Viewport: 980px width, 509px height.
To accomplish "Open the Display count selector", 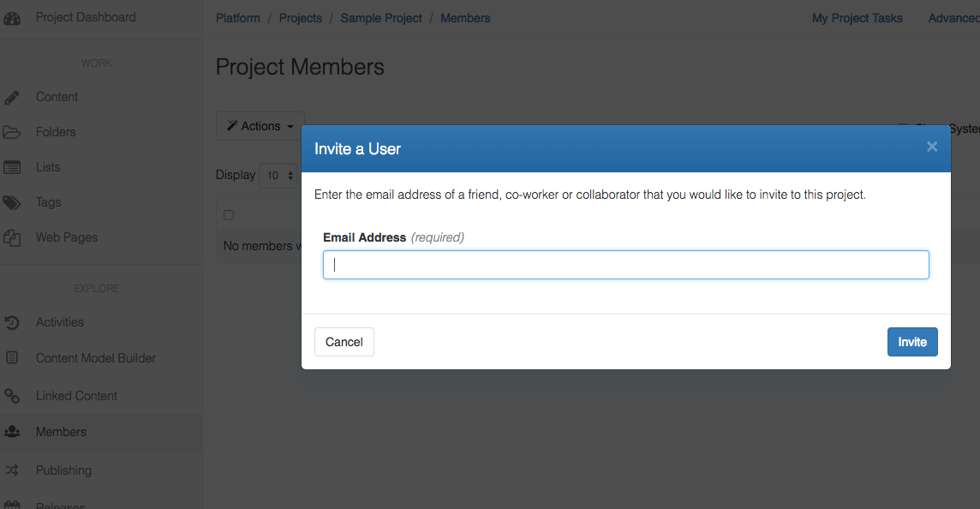I will [x=278, y=176].
